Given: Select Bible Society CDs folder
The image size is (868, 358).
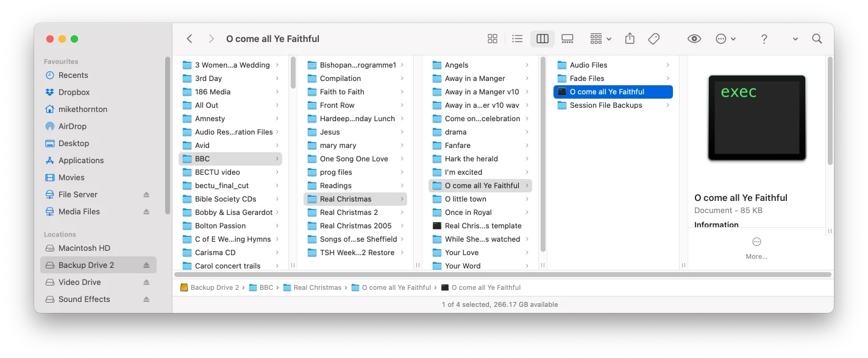Looking at the screenshot, I should pos(230,199).
